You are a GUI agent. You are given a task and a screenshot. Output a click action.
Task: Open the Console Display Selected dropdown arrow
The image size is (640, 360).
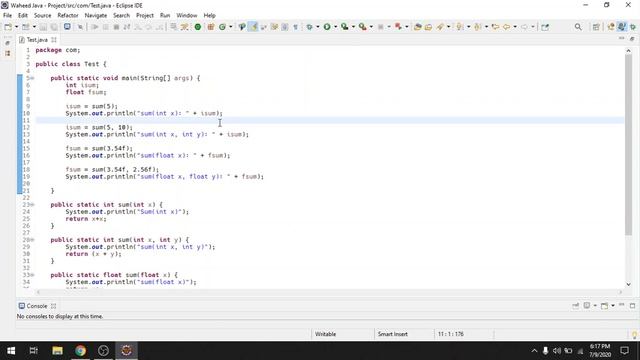pyautogui.click(x=595, y=306)
